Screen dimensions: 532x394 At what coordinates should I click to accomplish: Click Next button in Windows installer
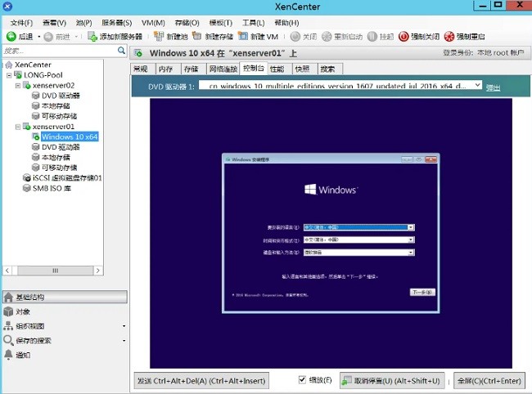click(422, 292)
